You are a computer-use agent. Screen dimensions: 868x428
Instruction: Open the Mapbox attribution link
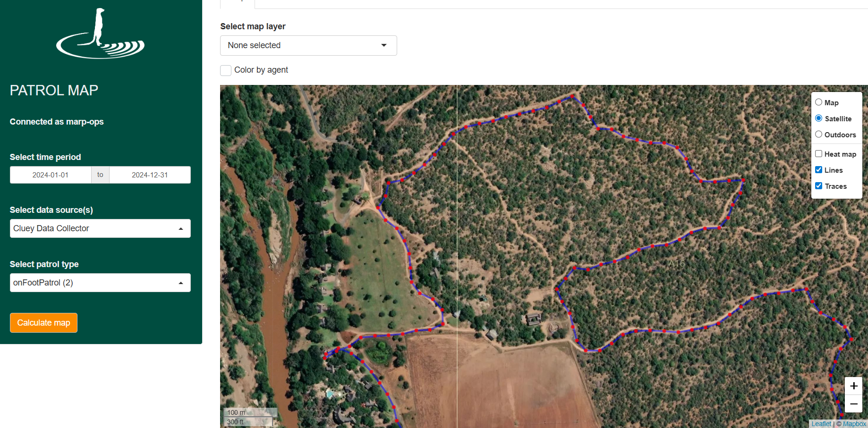tap(854, 424)
